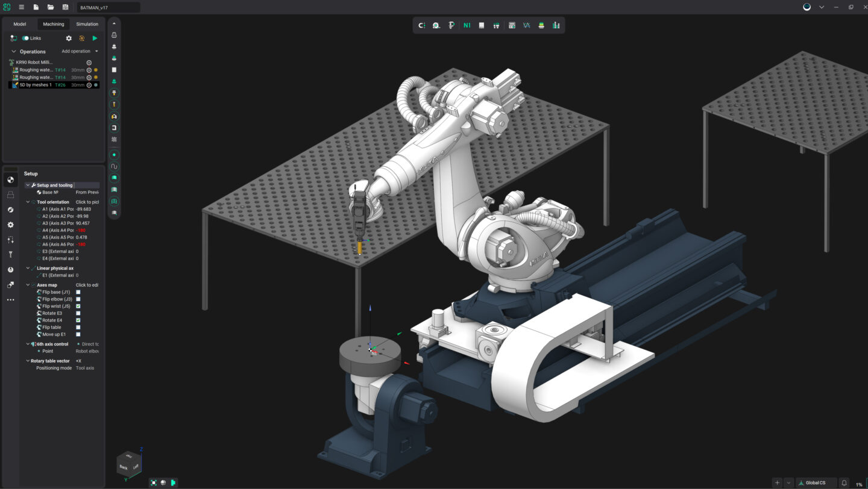868x489 pixels.
Task: Uncheck the Flip wrist (J5) checkbox
Action: coord(78,305)
